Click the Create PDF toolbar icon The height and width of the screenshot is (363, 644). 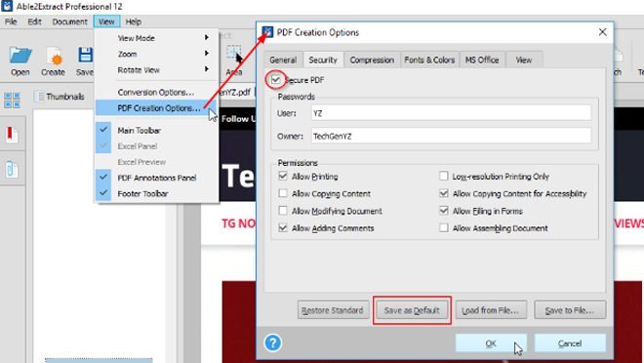[54, 56]
